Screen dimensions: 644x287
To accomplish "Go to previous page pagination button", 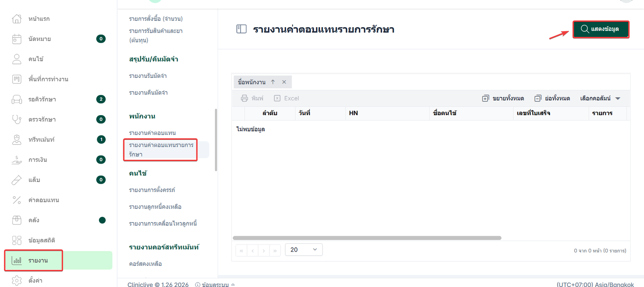I will click(x=253, y=251).
